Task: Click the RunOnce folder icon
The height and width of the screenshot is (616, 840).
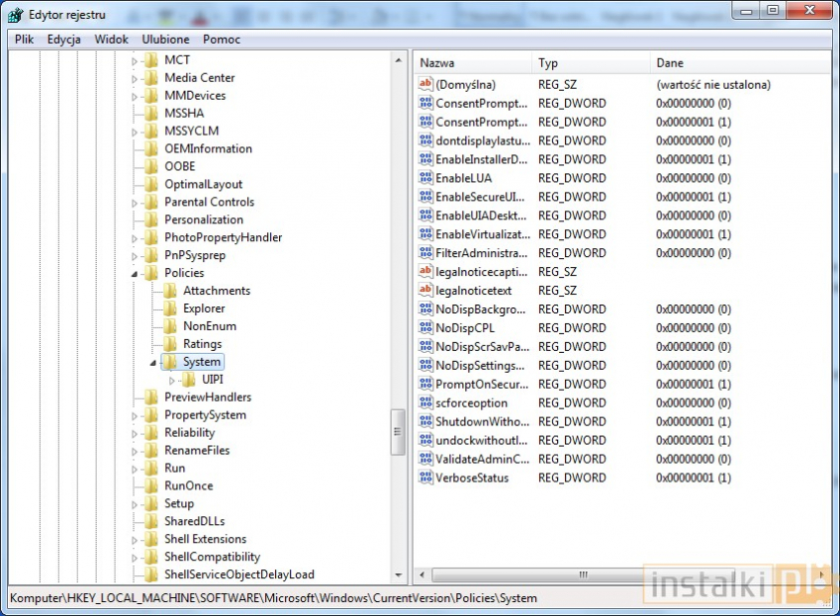Action: pos(150,486)
